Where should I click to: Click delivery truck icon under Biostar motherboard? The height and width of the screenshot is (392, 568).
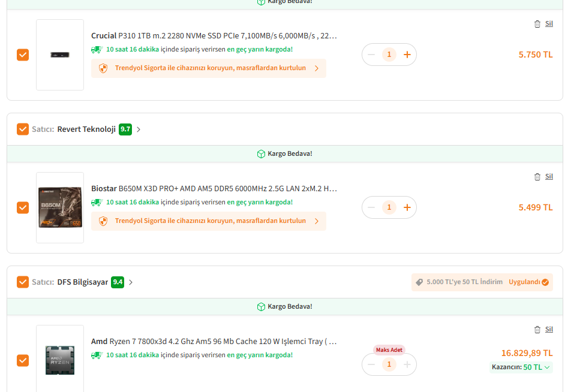click(x=97, y=203)
